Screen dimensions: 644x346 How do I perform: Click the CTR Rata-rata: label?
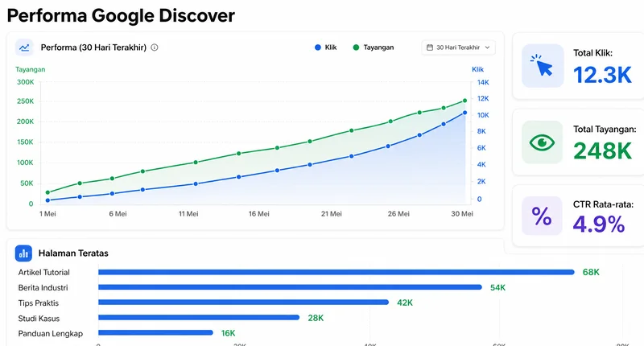pyautogui.click(x=603, y=204)
